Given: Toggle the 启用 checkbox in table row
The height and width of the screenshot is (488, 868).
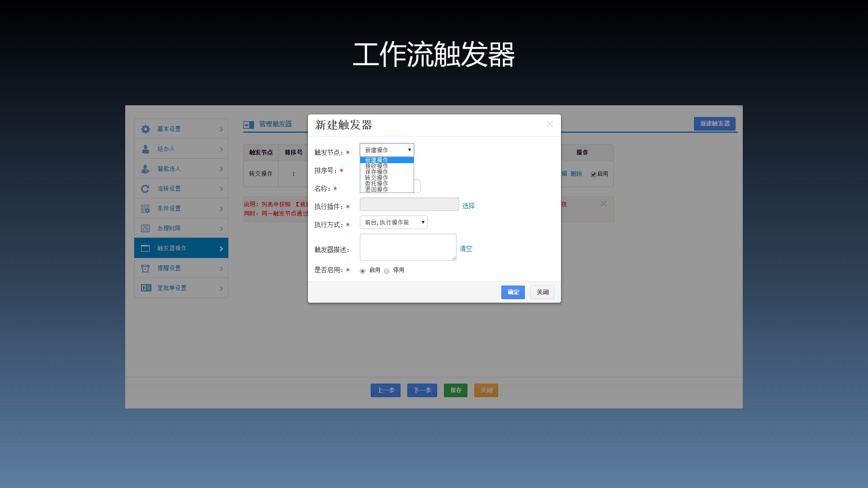Looking at the screenshot, I should tap(594, 174).
